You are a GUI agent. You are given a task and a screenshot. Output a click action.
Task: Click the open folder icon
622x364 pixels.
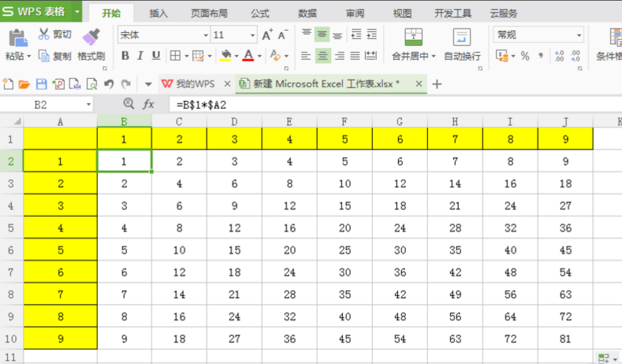pyautogui.click(x=24, y=84)
